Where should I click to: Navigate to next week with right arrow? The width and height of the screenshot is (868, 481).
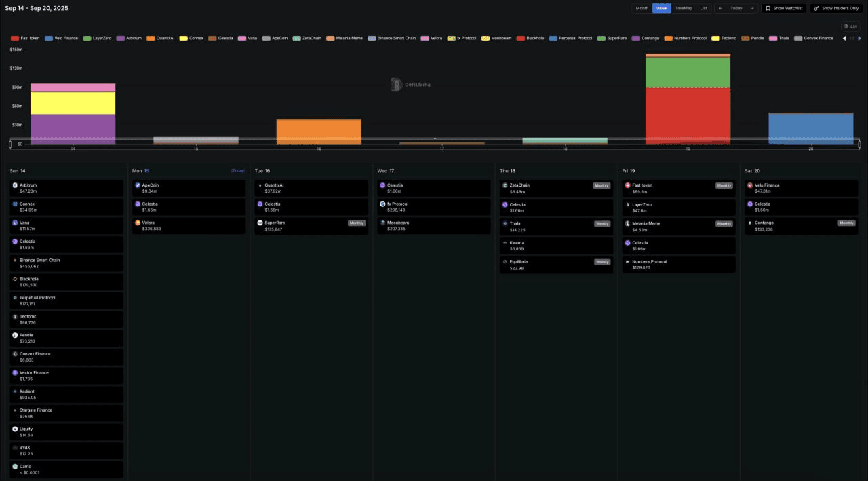pyautogui.click(x=751, y=8)
